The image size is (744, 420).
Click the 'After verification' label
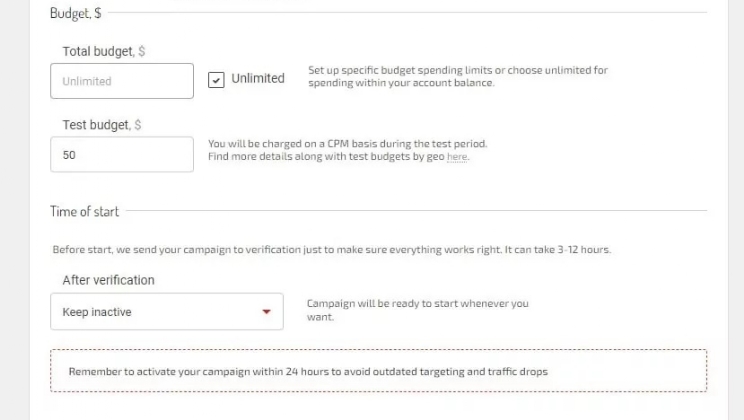coord(108,280)
